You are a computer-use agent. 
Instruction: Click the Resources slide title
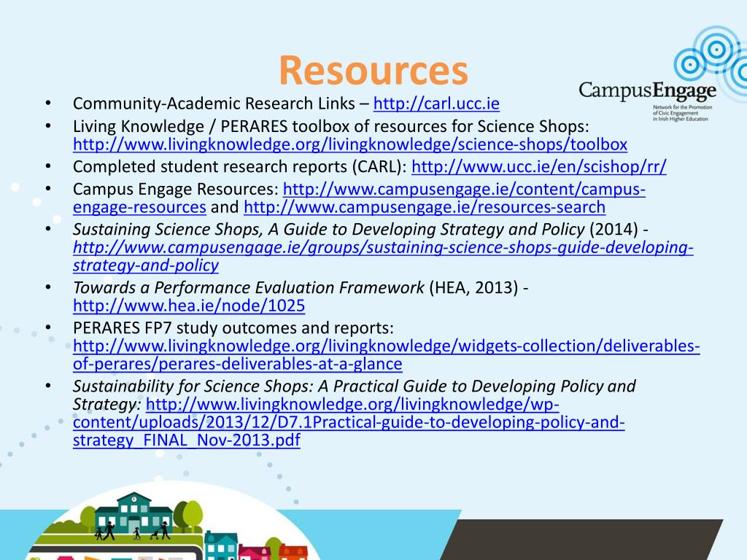click(373, 71)
